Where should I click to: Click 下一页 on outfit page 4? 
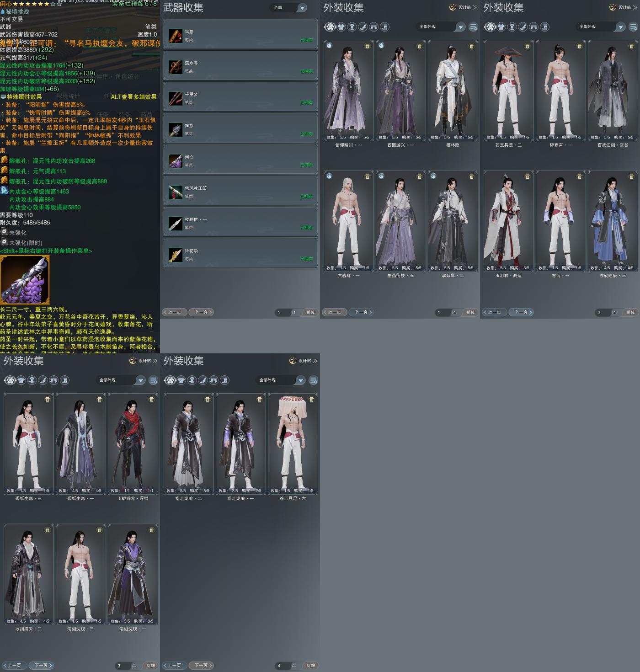(x=201, y=666)
